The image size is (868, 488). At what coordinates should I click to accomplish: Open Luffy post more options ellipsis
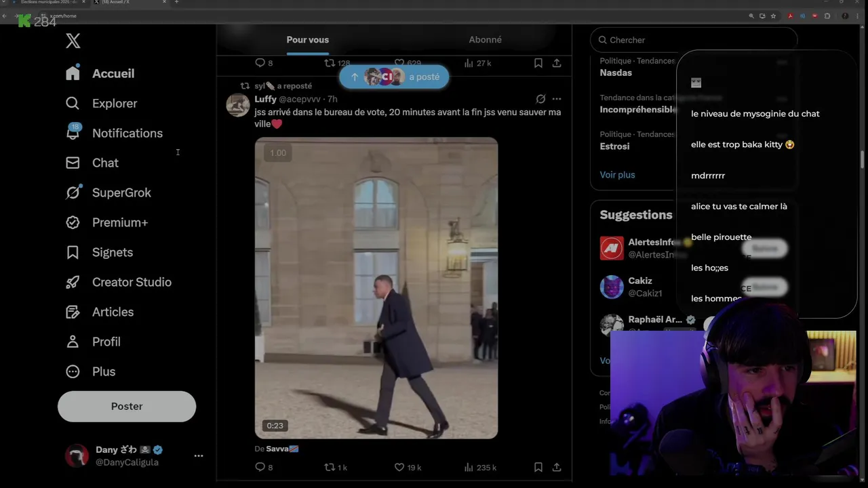(x=557, y=99)
